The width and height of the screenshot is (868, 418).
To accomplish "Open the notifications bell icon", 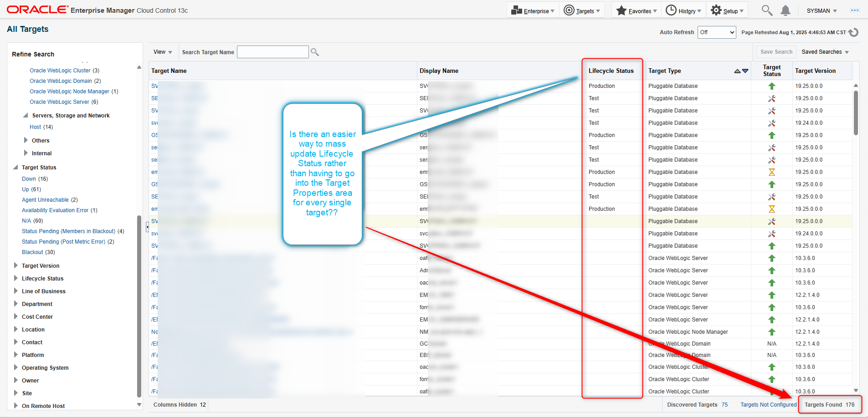I will pyautogui.click(x=786, y=10).
